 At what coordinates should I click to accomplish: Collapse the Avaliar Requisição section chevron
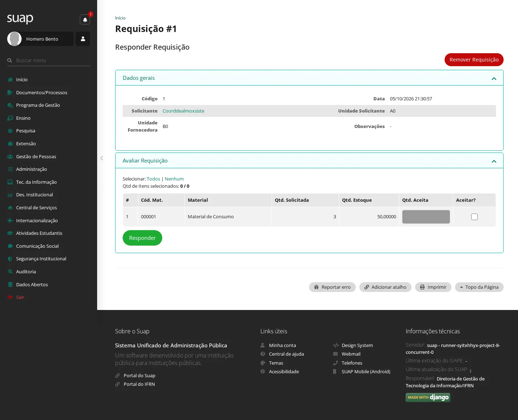pyautogui.click(x=494, y=161)
